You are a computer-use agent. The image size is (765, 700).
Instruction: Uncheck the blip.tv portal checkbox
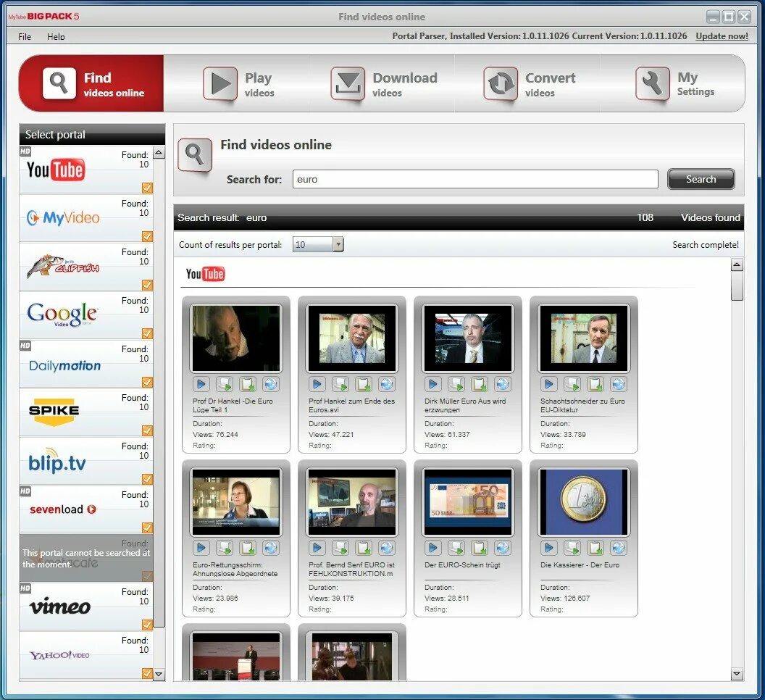tap(147, 479)
